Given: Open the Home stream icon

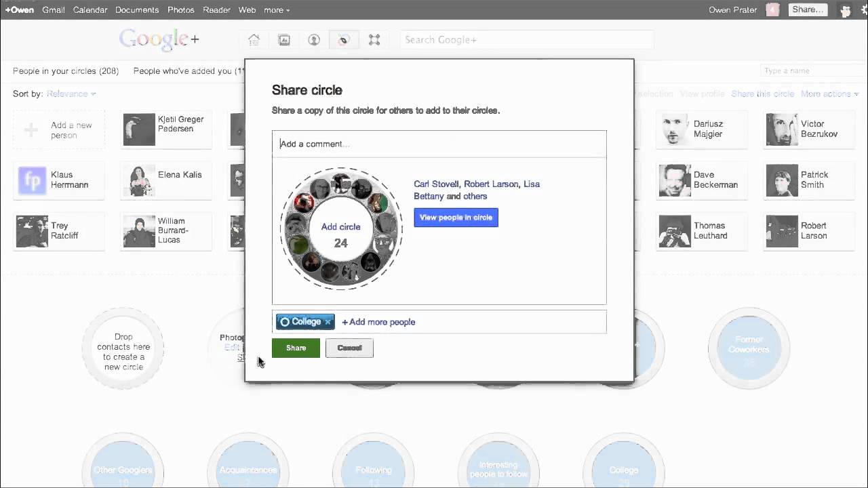Looking at the screenshot, I should tap(254, 40).
